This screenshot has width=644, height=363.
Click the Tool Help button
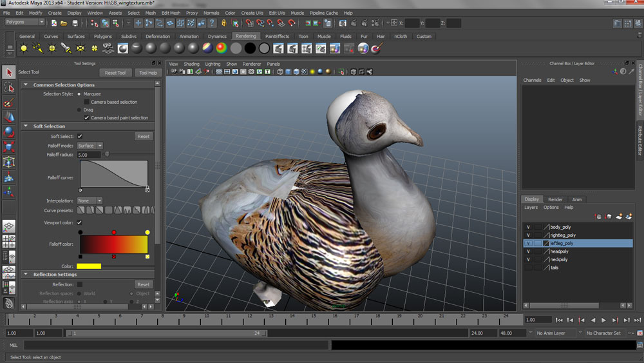148,73
